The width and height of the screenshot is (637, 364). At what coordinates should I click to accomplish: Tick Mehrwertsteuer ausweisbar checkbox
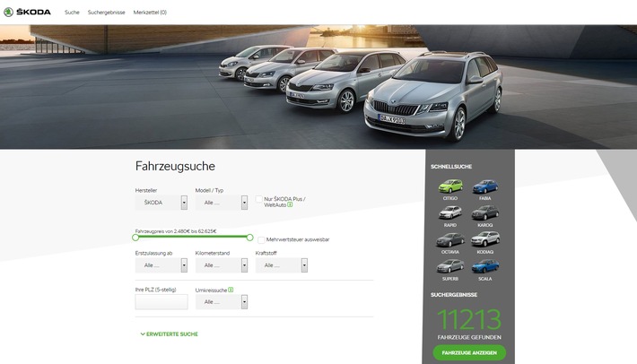pyautogui.click(x=261, y=239)
